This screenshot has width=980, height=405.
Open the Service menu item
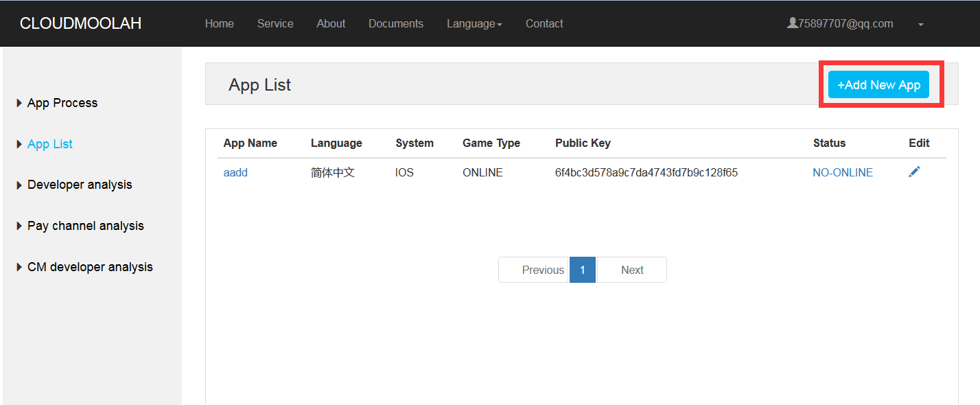tap(275, 24)
